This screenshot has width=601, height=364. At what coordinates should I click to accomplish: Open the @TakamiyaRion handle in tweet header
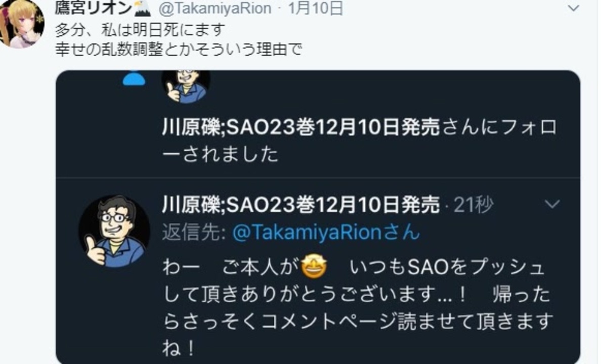click(215, 9)
